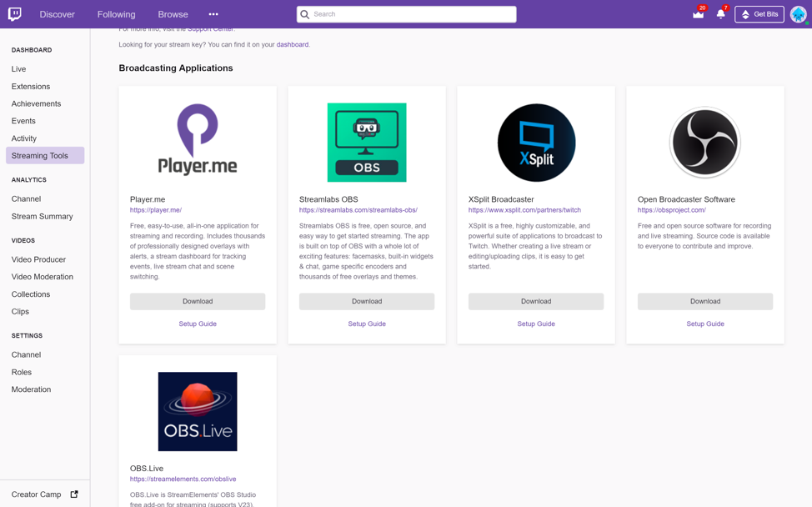Image resolution: width=812 pixels, height=507 pixels.
Task: Click the OBS.Live logo image
Action: point(198,411)
